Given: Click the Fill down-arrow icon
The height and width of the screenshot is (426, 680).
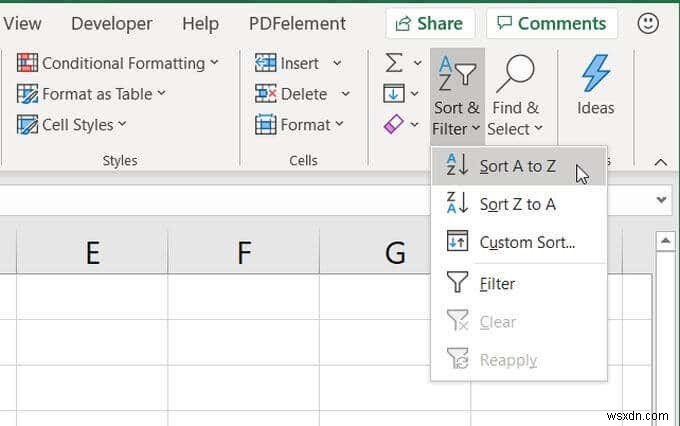Looking at the screenshot, I should (394, 94).
